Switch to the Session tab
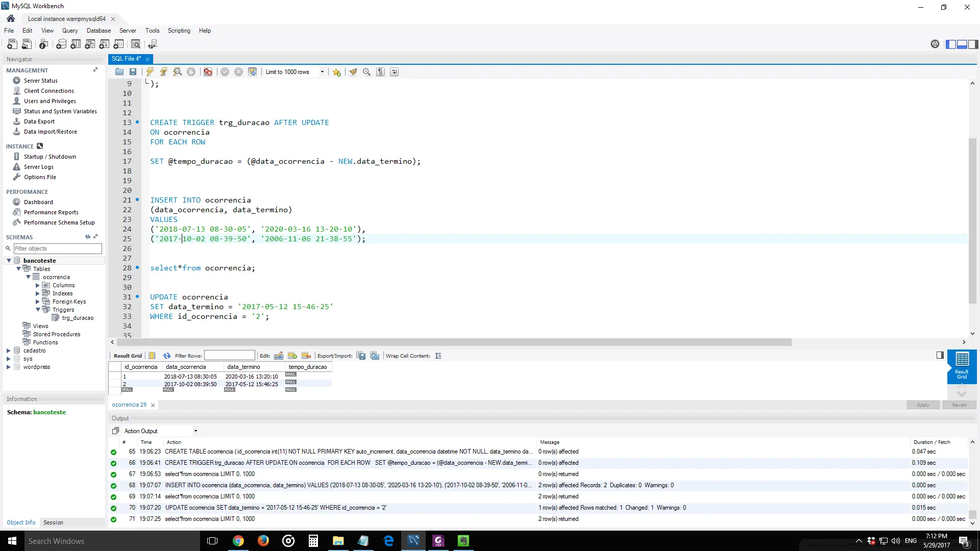Screen dimensions: 980x551 click(x=53, y=522)
